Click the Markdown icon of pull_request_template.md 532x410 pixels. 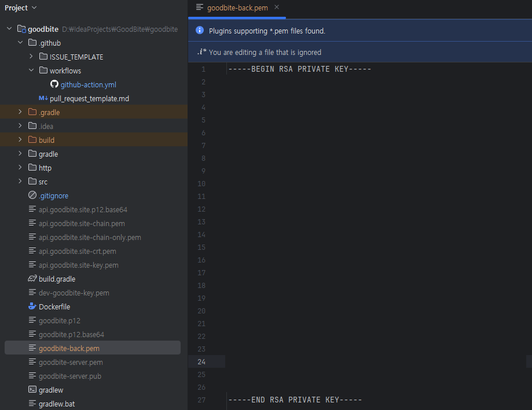(43, 98)
